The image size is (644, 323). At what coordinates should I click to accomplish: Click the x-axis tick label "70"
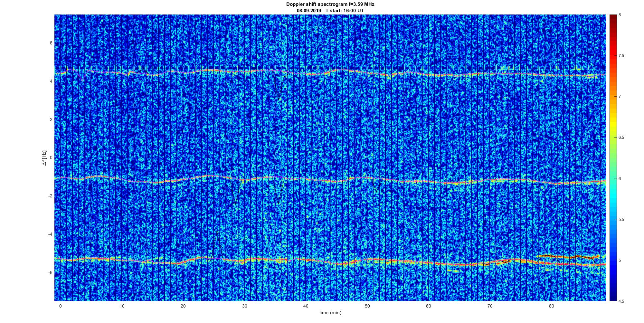click(x=490, y=306)
